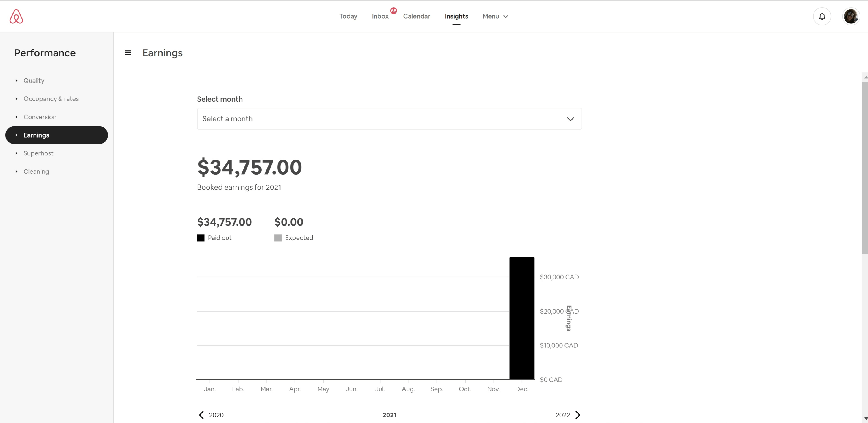Viewport: 868px width, 423px height.
Task: Expand the Superhost arrow
Action: point(16,153)
